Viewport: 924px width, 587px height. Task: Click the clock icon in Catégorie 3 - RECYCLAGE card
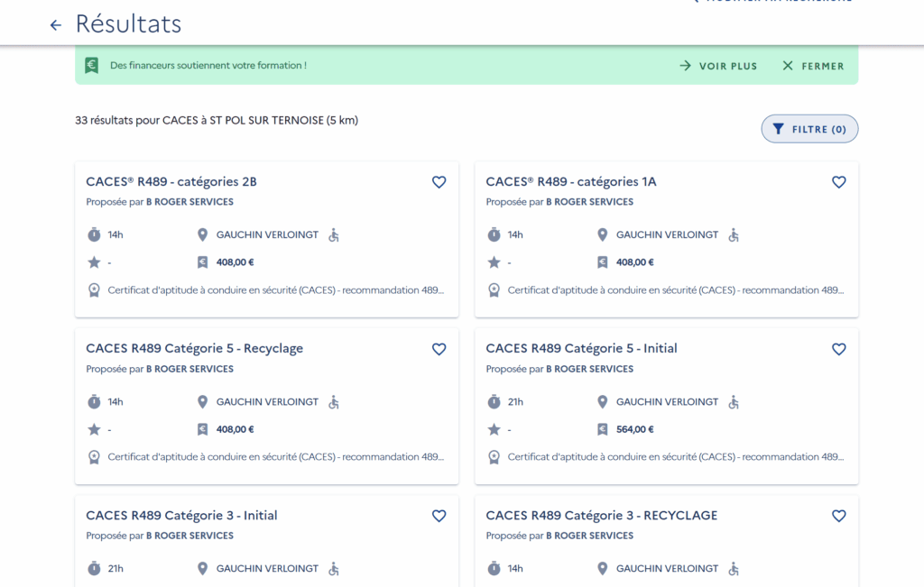click(494, 569)
